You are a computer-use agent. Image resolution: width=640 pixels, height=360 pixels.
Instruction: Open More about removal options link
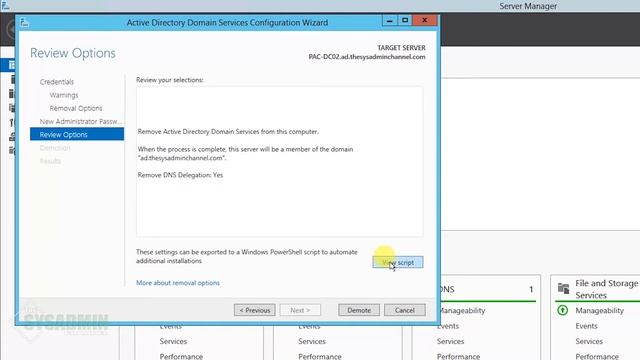178,283
